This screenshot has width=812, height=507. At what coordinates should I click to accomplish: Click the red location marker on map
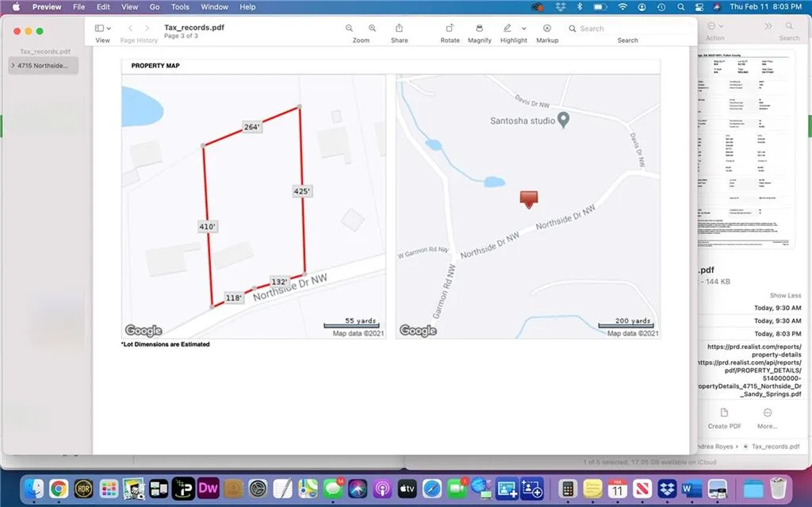529,199
